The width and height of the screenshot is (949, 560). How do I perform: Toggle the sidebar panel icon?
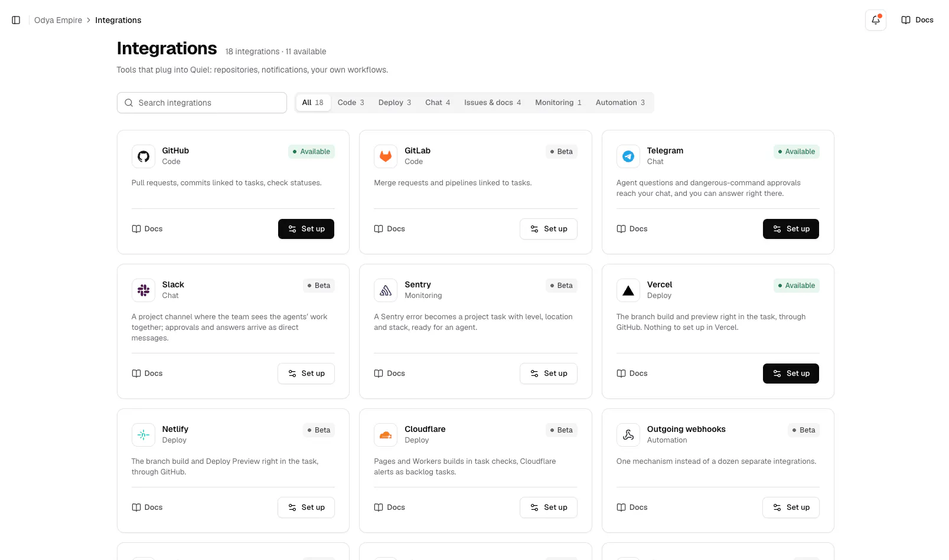pyautogui.click(x=16, y=20)
